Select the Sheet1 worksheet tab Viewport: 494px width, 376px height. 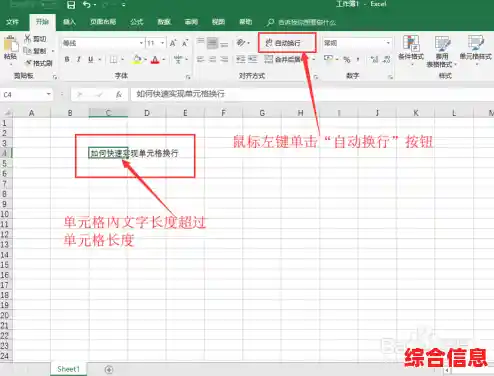click(x=68, y=369)
